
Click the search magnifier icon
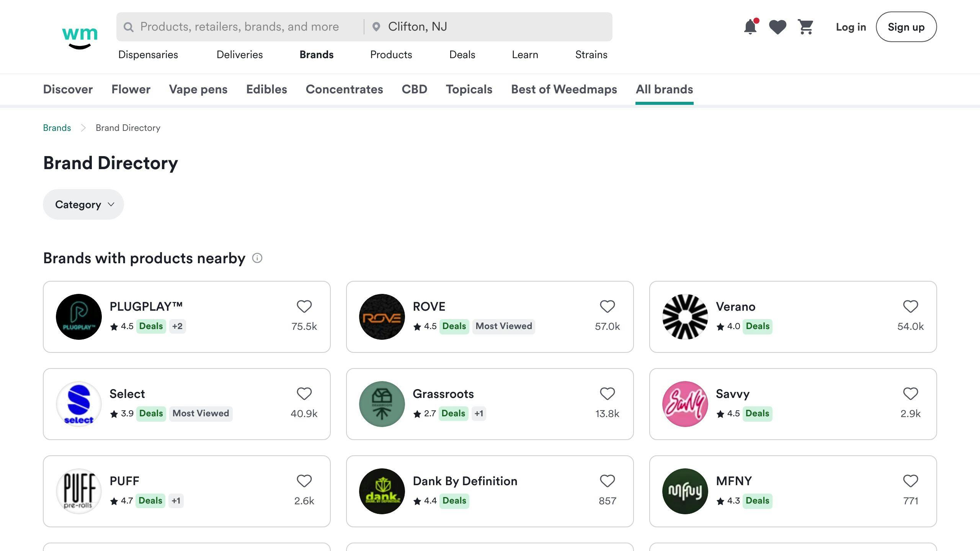coord(129,27)
